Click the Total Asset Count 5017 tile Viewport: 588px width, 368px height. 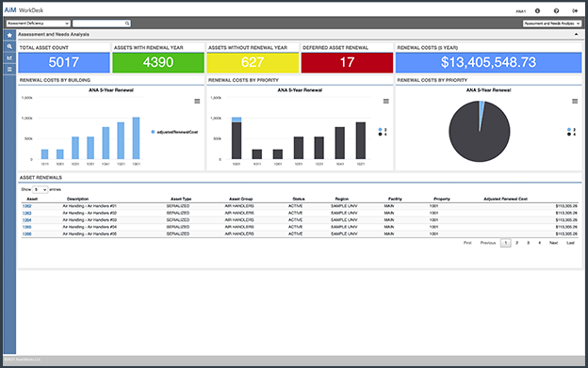[x=64, y=62]
